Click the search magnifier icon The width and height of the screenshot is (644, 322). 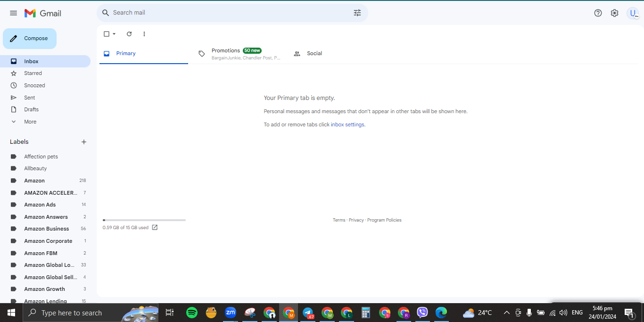pos(106,13)
